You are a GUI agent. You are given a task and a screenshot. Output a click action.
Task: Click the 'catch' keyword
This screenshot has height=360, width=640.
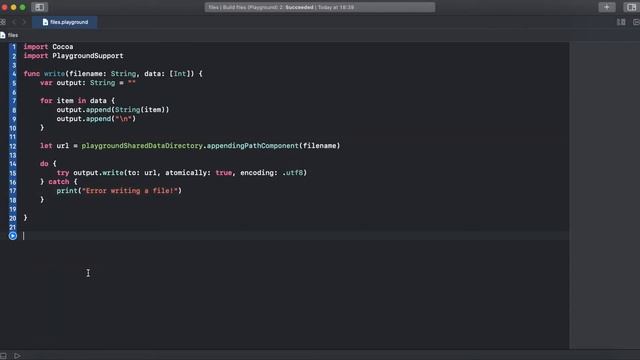coord(58,182)
